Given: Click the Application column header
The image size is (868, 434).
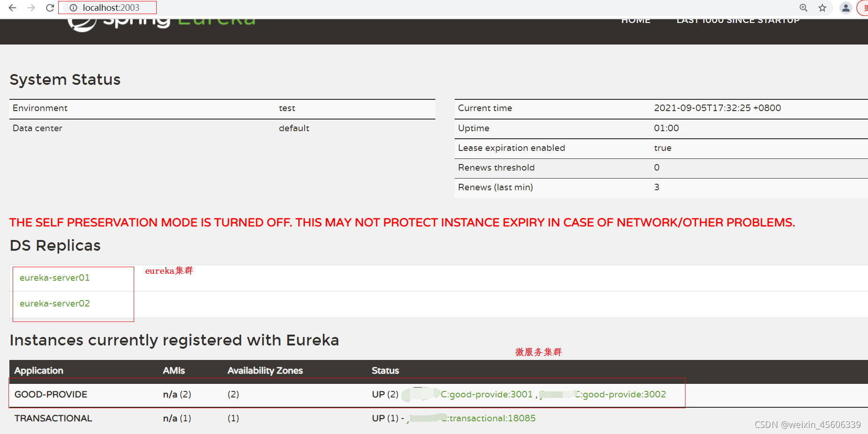Looking at the screenshot, I should pyautogui.click(x=38, y=370).
